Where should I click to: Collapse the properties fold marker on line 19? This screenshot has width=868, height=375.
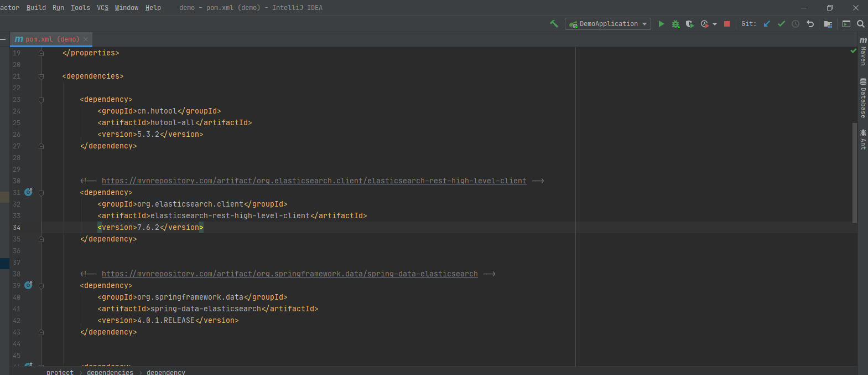click(x=41, y=53)
